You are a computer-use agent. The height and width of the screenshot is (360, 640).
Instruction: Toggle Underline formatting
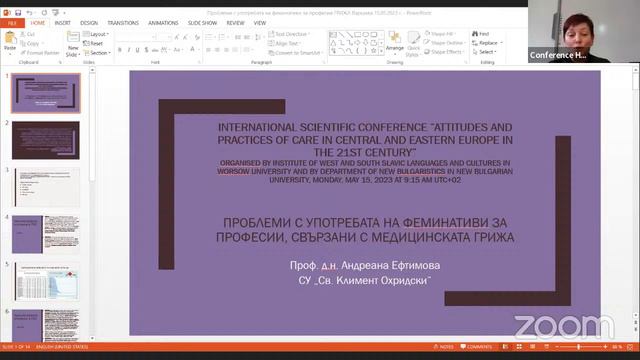coord(137,50)
